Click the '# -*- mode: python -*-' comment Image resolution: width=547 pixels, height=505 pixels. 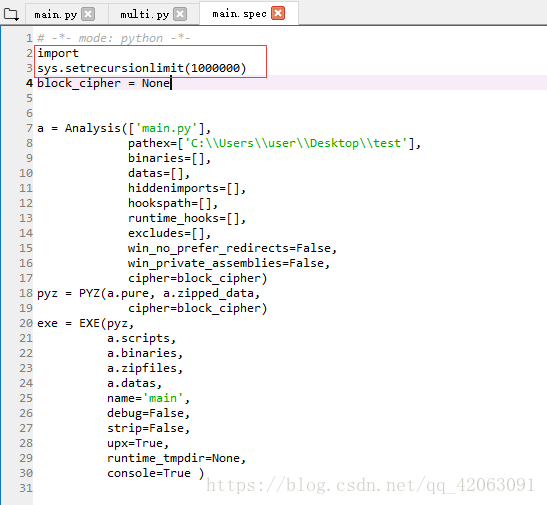[x=114, y=38]
